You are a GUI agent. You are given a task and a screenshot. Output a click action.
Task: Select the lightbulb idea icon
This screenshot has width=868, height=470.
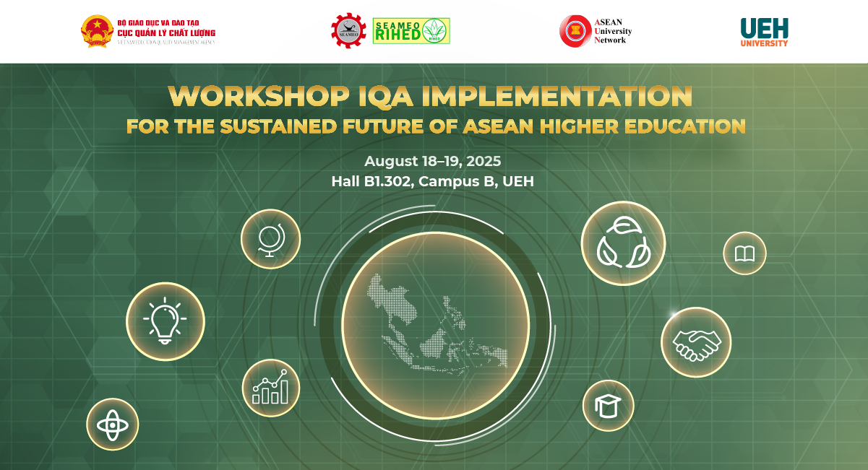point(166,321)
